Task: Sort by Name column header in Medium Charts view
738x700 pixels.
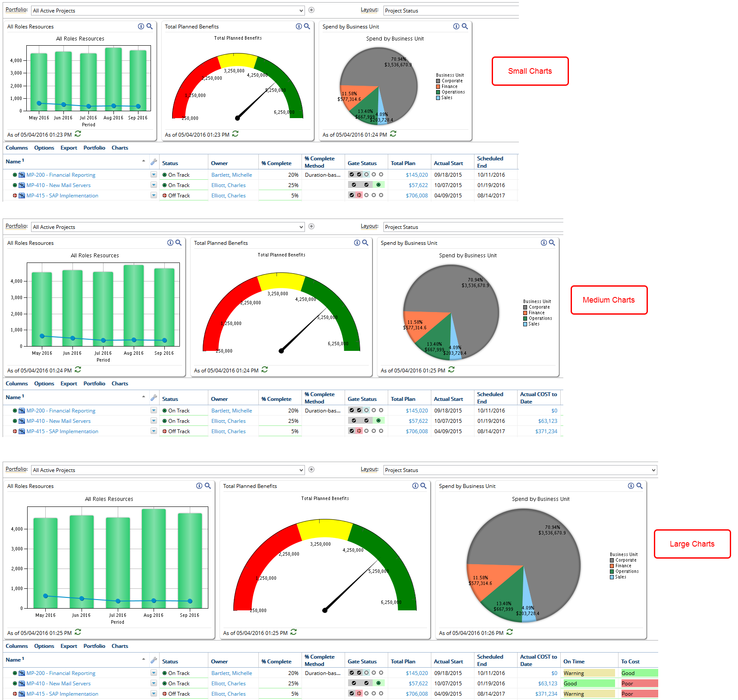Action: (x=13, y=397)
